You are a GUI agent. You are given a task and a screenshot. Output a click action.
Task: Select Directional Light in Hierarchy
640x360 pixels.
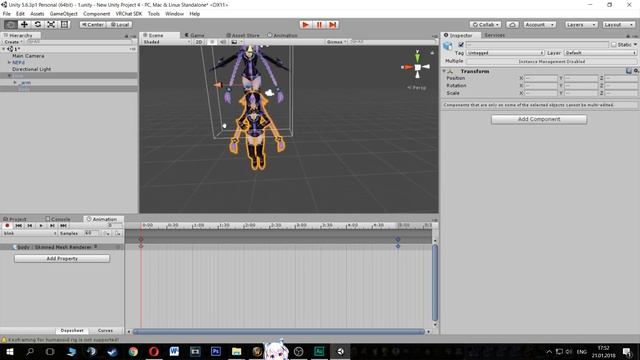point(31,69)
